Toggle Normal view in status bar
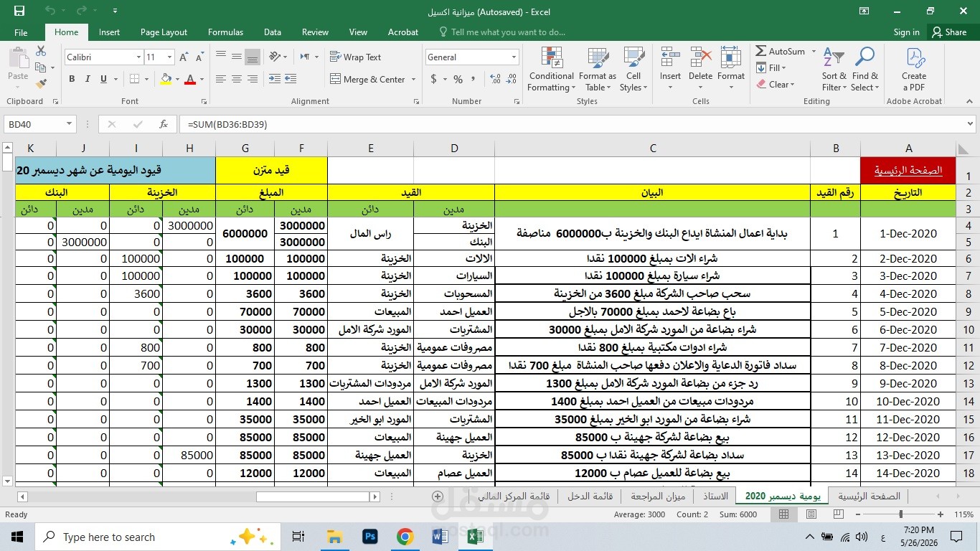The image size is (980, 551). (783, 514)
